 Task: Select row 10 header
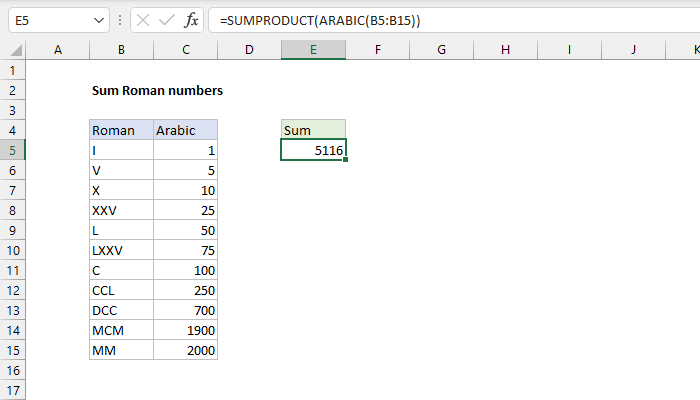12,250
